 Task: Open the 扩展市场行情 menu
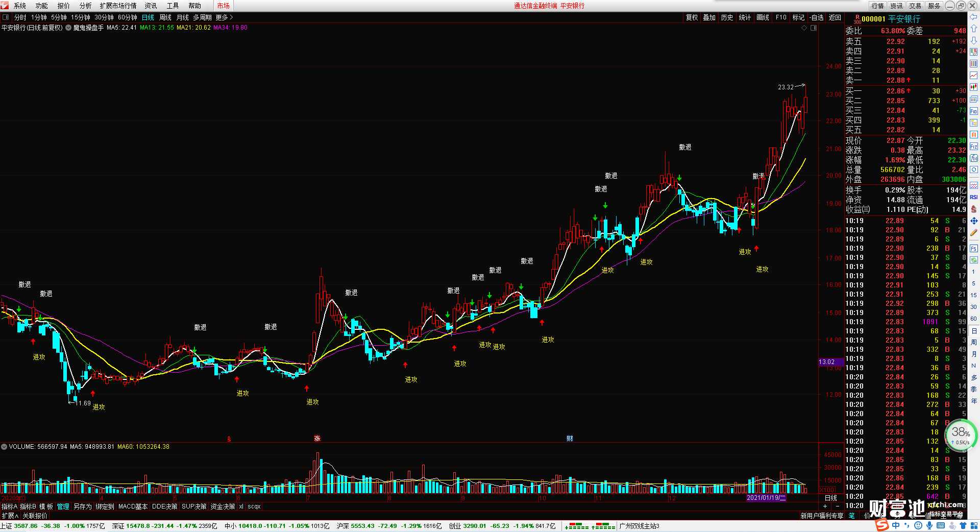pos(118,6)
